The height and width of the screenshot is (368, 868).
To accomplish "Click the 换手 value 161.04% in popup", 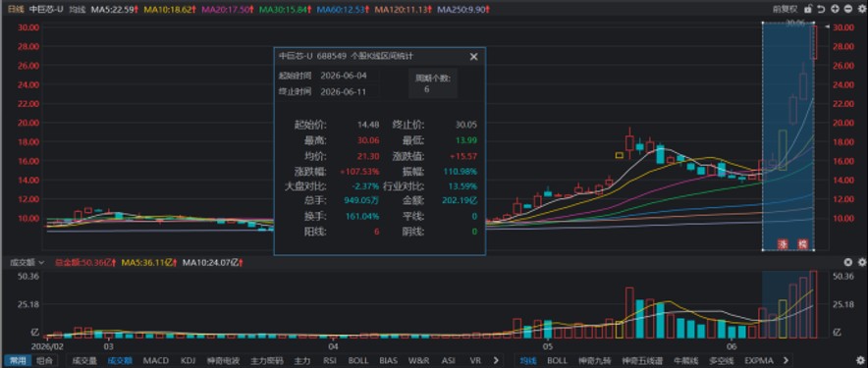I will [362, 216].
